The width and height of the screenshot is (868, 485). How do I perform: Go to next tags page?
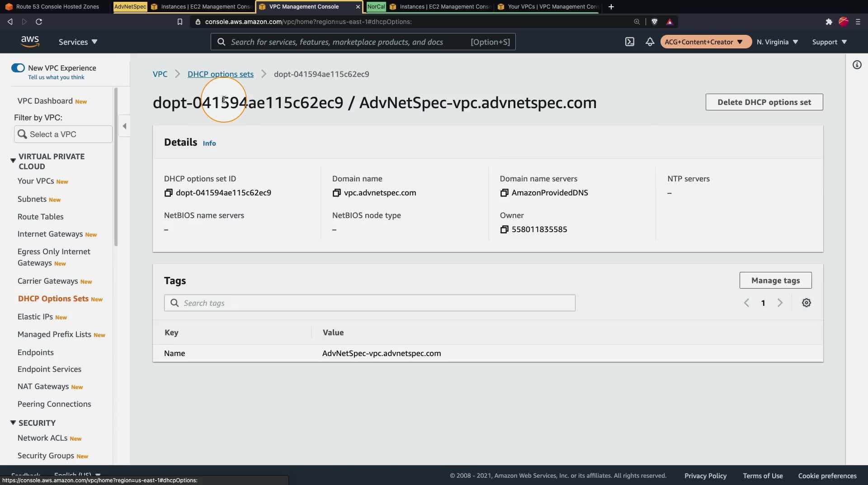[x=780, y=303]
